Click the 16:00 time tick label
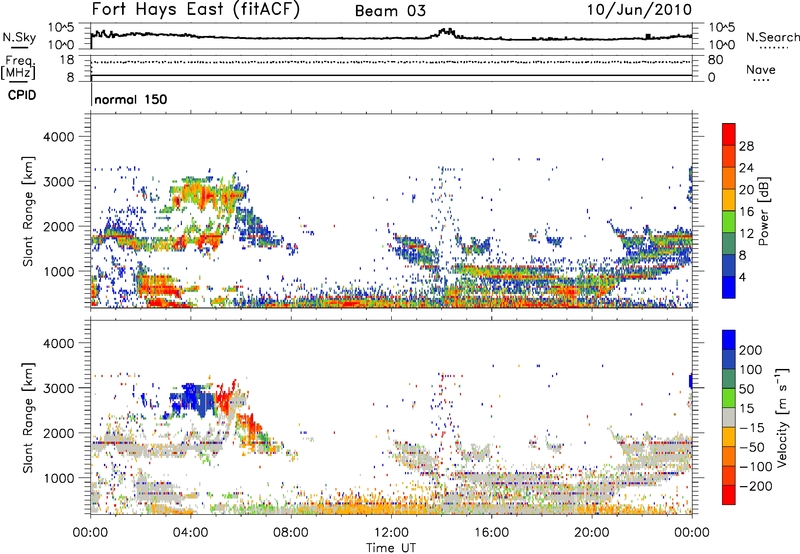800x554 pixels. click(491, 533)
